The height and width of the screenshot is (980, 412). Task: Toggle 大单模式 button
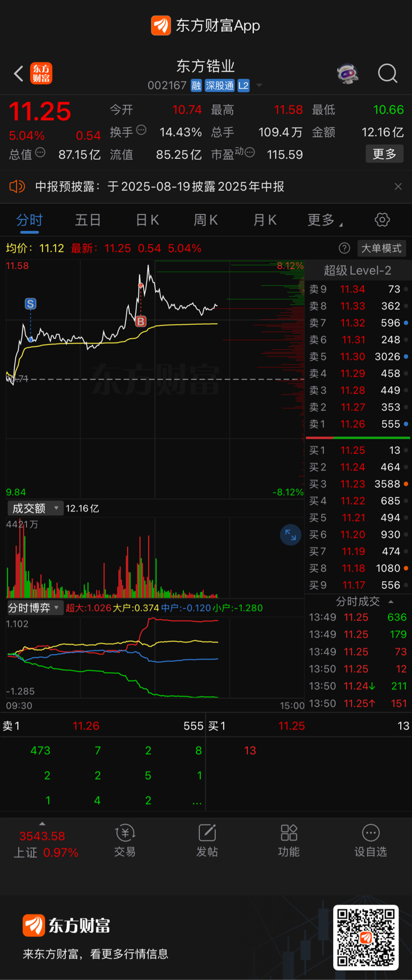[x=381, y=248]
